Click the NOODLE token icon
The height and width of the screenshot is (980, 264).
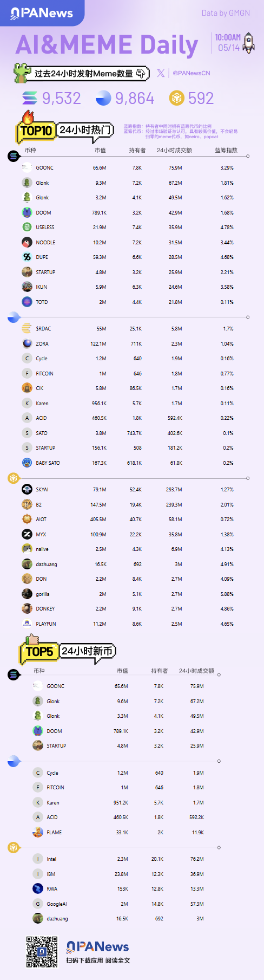point(27,242)
